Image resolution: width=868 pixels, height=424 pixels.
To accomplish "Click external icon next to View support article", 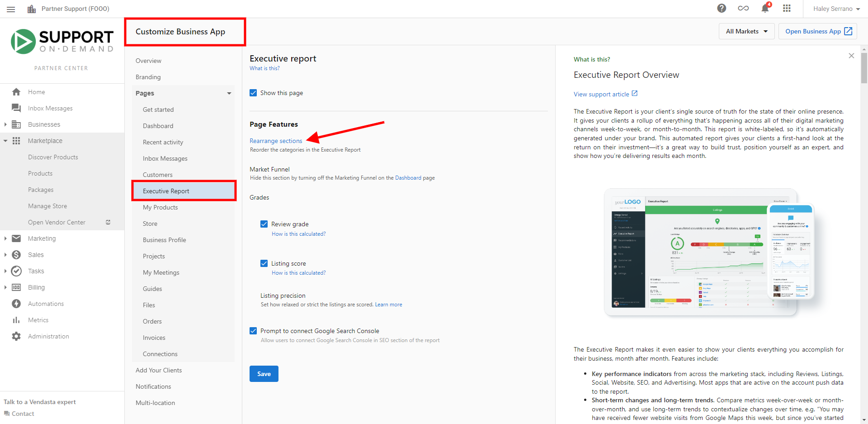I will [x=635, y=94].
